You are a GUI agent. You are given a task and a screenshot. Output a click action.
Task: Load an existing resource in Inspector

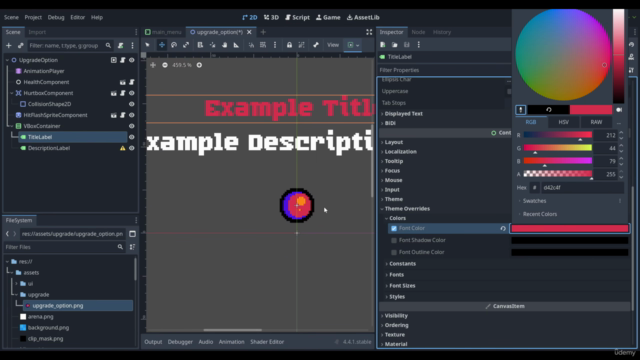395,45
